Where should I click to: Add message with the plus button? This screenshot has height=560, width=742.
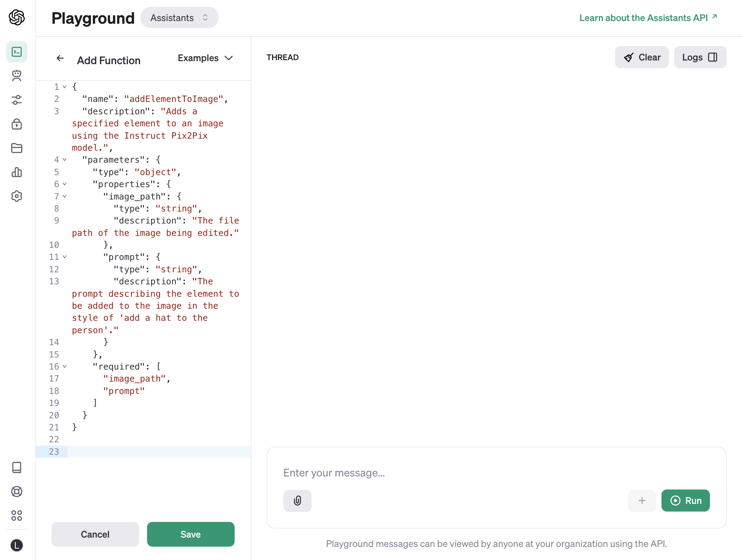tap(642, 500)
